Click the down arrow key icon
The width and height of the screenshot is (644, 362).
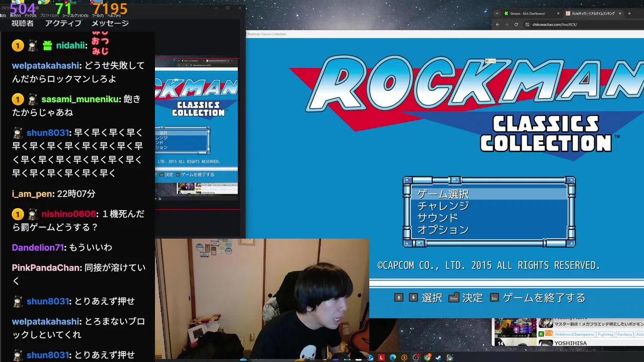(413, 298)
